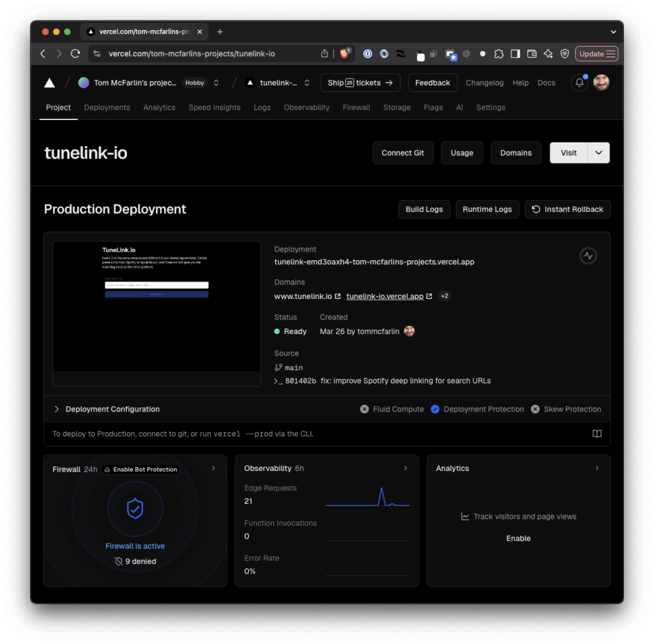Image resolution: width=654 pixels, height=644 pixels.
Task: Open the Brave Wallet icon
Action: pos(532,54)
